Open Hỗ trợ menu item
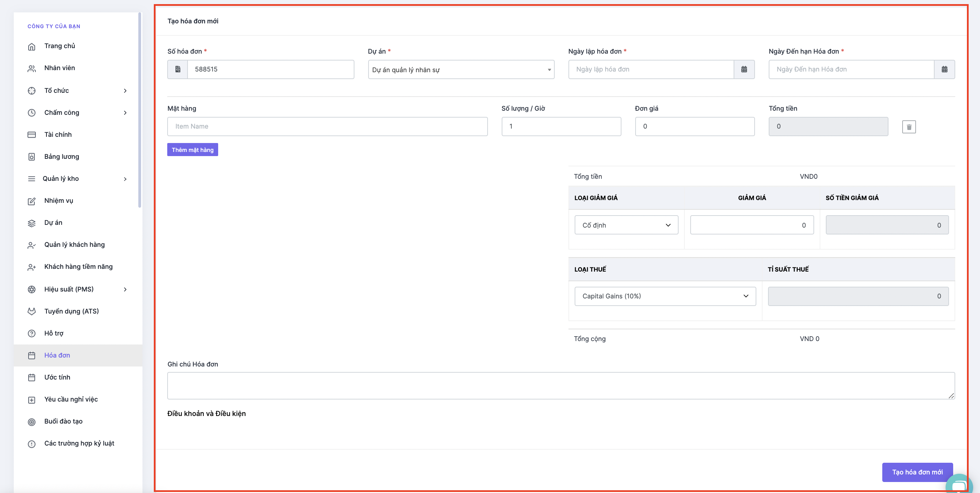This screenshot has width=980, height=493. click(78, 333)
